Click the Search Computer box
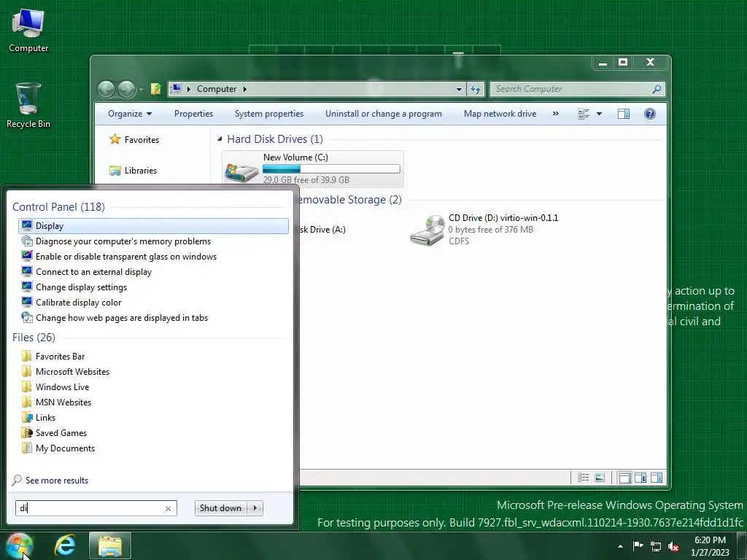The width and height of the screenshot is (747, 560). pyautogui.click(x=570, y=89)
